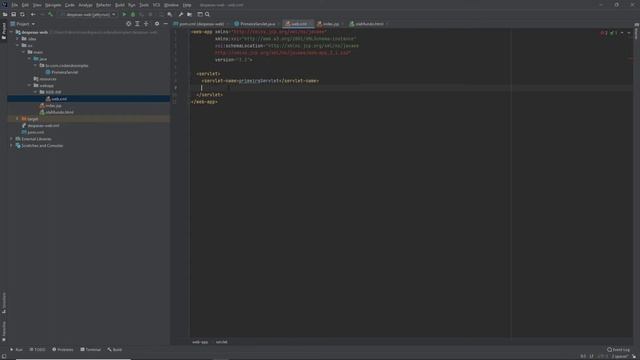Collapse the webapp folder
Screen dimensions: 640x360
tap(29, 85)
